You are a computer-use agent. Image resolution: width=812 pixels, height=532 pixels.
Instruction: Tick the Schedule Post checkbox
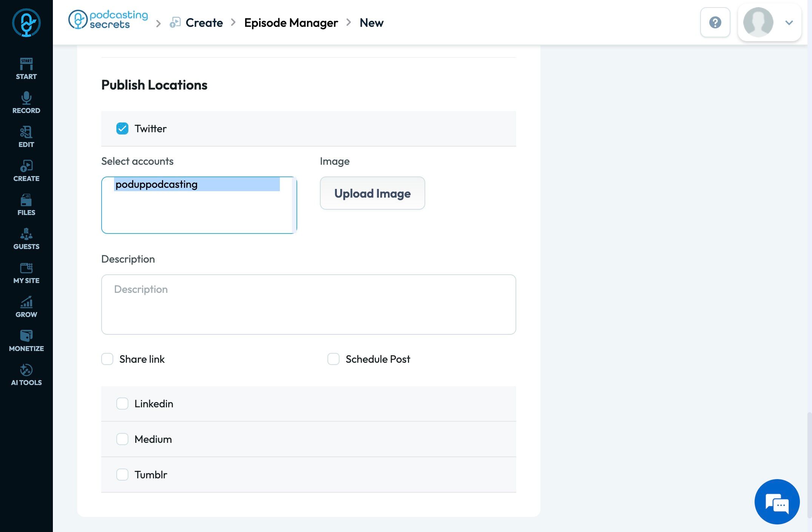[333, 359]
